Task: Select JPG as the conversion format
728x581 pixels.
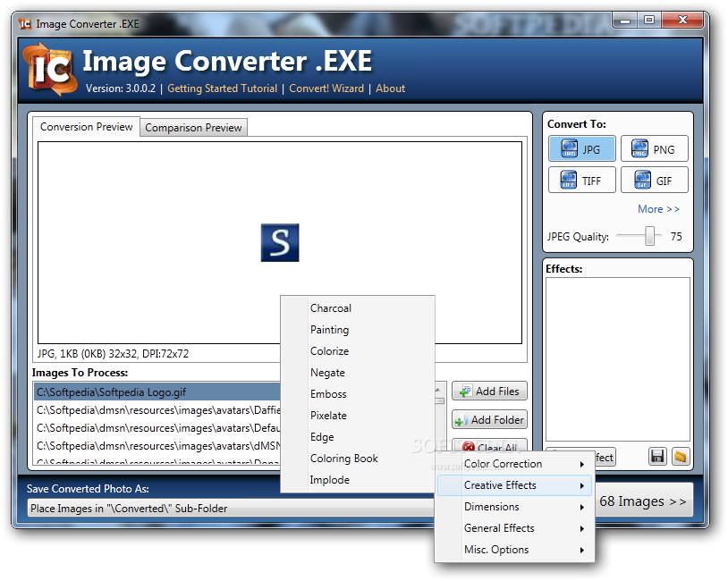Action: pos(581,148)
